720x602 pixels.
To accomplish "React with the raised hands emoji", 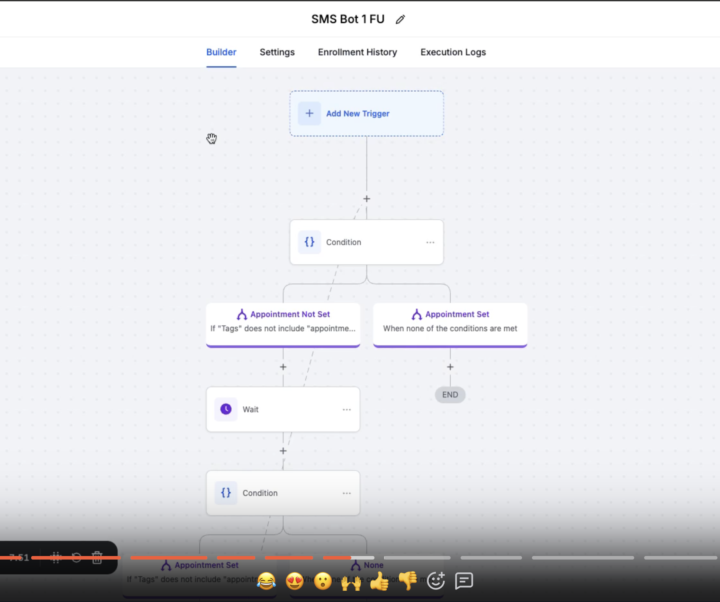I will tap(351, 581).
